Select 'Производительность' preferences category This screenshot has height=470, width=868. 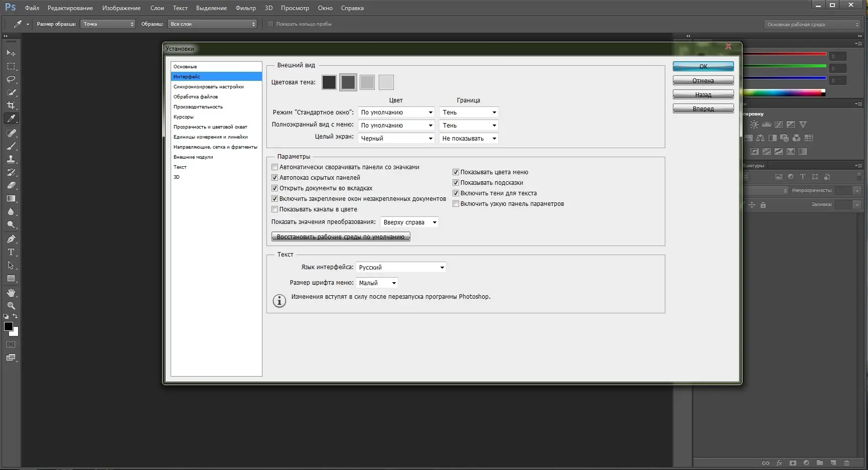tap(216, 107)
